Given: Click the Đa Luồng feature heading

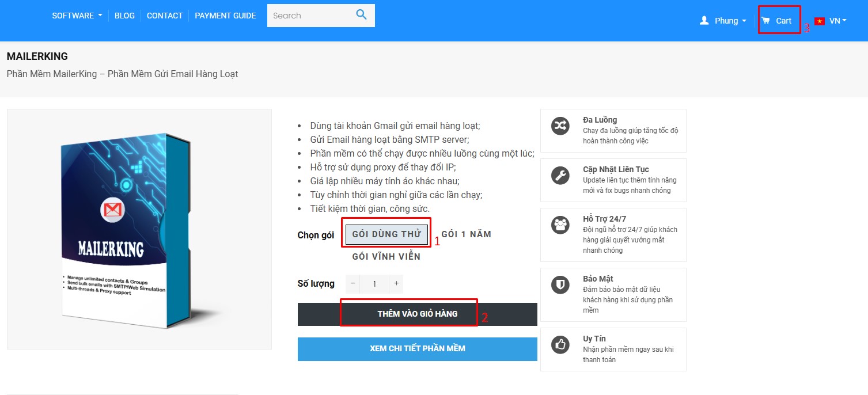Looking at the screenshot, I should point(600,120).
